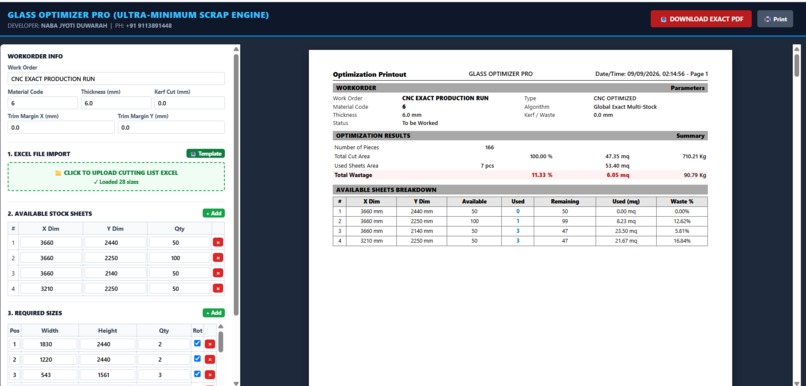Click 'To be Worked' status text
The height and width of the screenshot is (386, 806).
point(420,123)
